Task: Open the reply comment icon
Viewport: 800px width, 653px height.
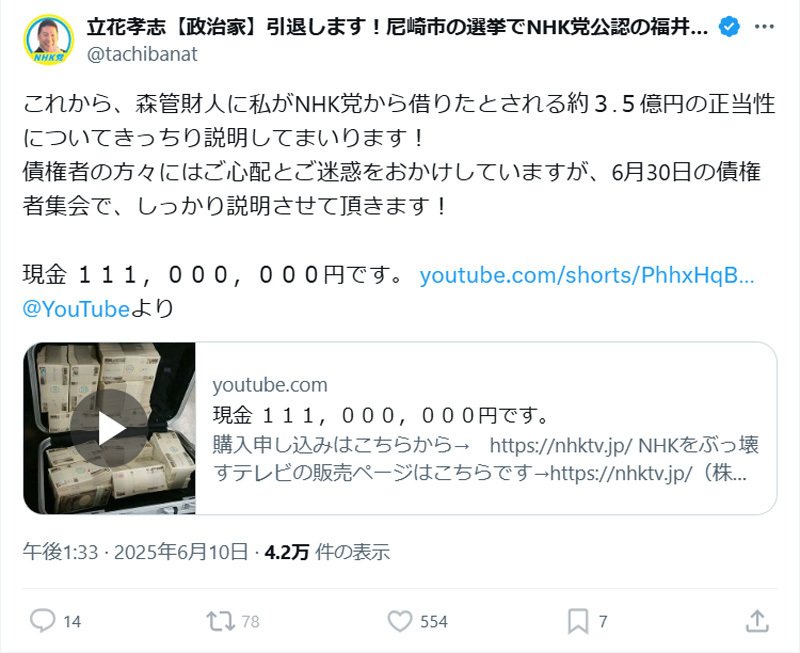Action: point(42,621)
